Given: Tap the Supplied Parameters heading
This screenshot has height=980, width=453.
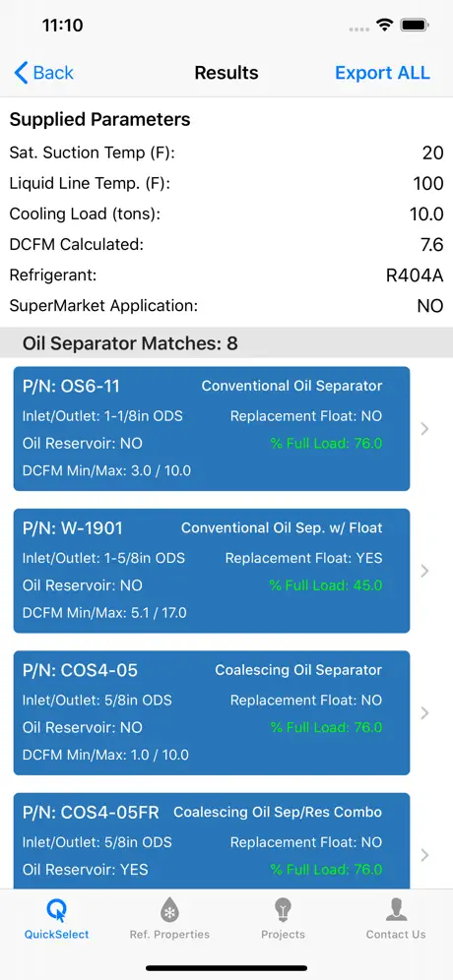Looking at the screenshot, I should point(100,119).
